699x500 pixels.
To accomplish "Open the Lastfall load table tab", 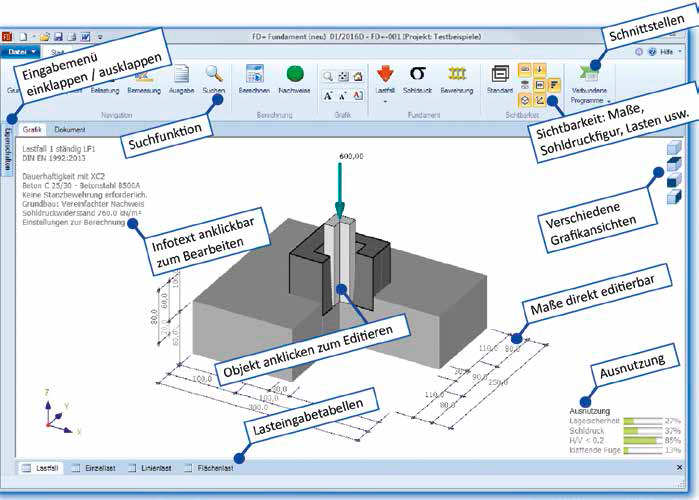I will (x=41, y=468).
